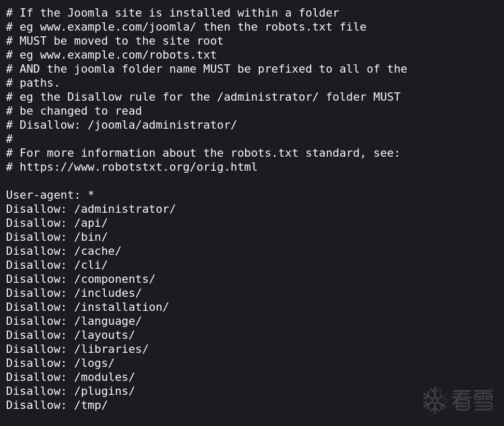Select the Disallow /bin/ line
Viewport: 504px width, 426px height.
tap(57, 237)
